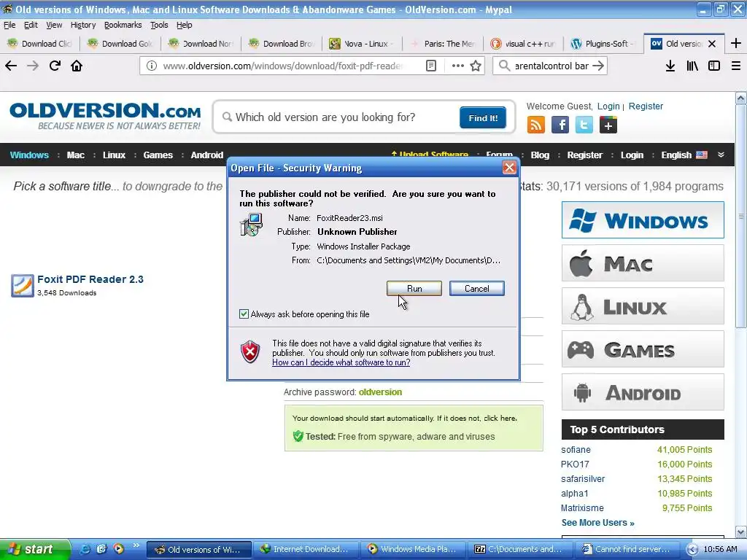Expand the nav bar double-chevron

tap(721, 155)
